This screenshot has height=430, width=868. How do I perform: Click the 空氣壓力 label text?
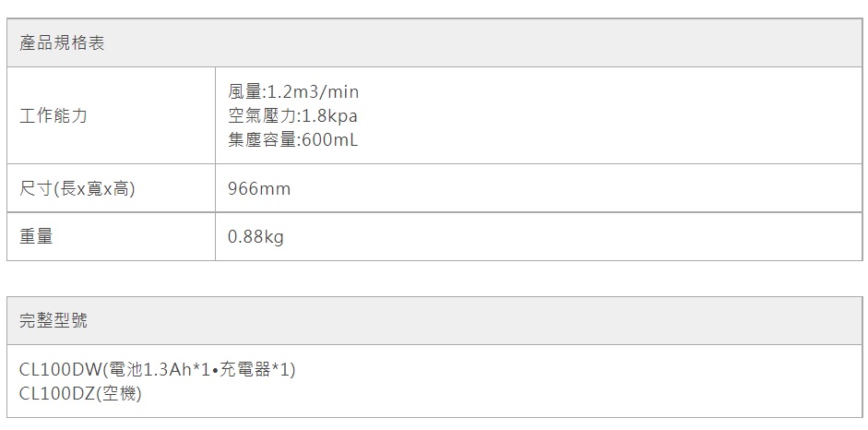pyautogui.click(x=261, y=116)
